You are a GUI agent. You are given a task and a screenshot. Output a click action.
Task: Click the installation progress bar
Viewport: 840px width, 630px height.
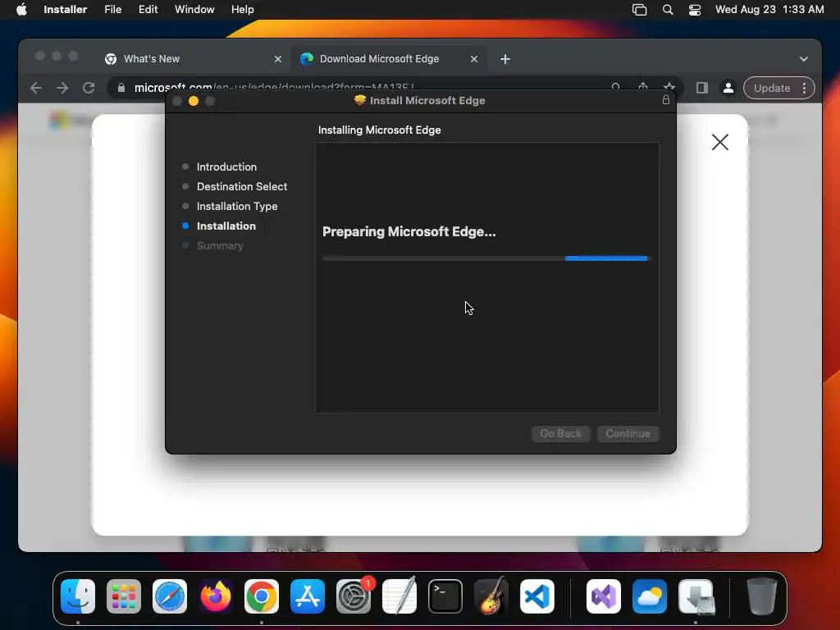486,258
